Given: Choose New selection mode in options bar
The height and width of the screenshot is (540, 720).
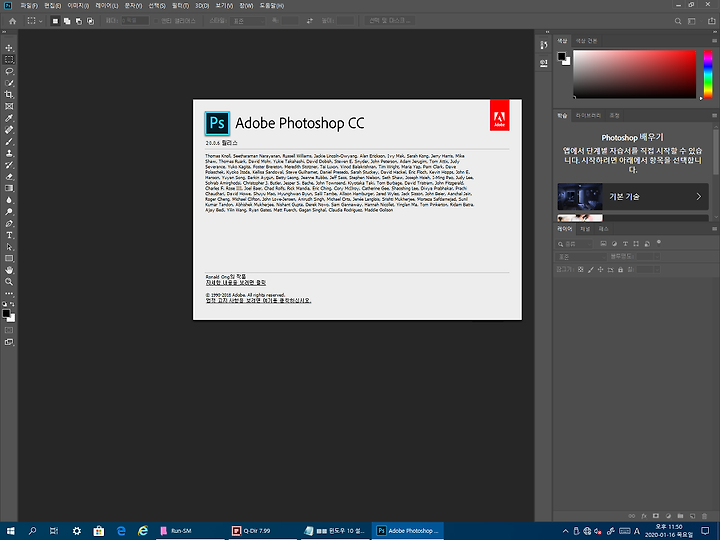Looking at the screenshot, I should (x=55, y=21).
